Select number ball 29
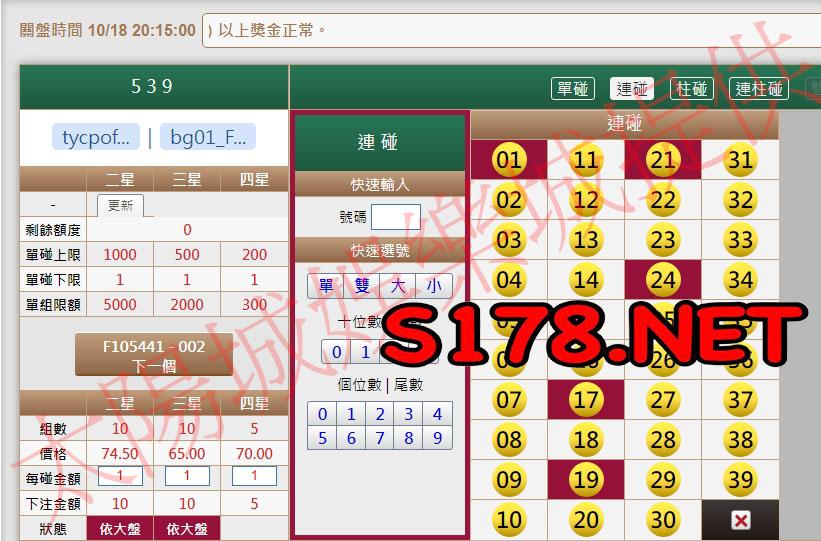Viewport: 821px width, 541px height. click(x=663, y=480)
